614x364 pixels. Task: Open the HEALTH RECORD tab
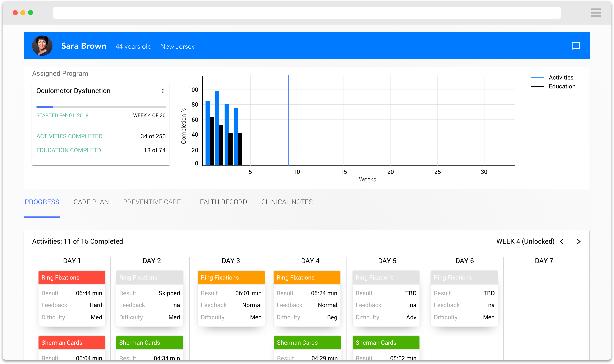click(221, 202)
